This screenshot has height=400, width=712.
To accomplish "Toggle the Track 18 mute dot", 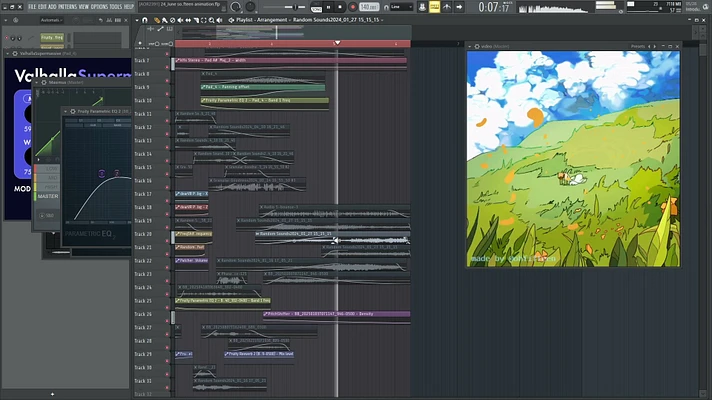I will coord(167,214).
